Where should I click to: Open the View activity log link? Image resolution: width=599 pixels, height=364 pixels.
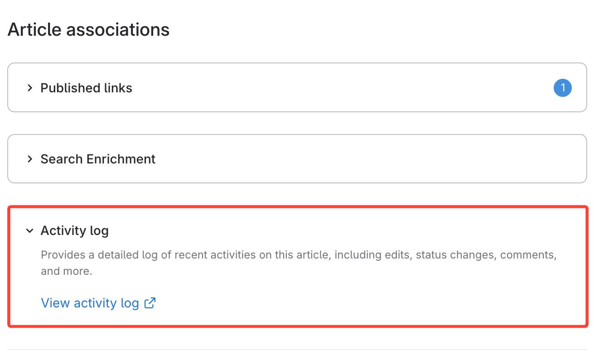pos(90,303)
